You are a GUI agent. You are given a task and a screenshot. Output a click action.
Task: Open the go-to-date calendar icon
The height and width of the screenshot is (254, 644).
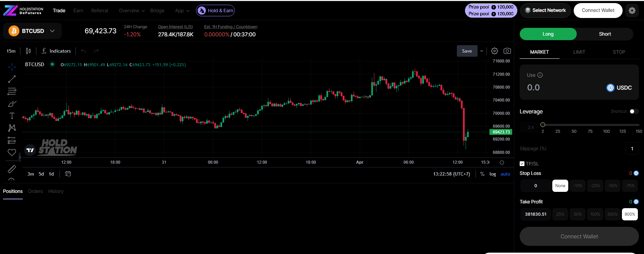[x=68, y=174]
